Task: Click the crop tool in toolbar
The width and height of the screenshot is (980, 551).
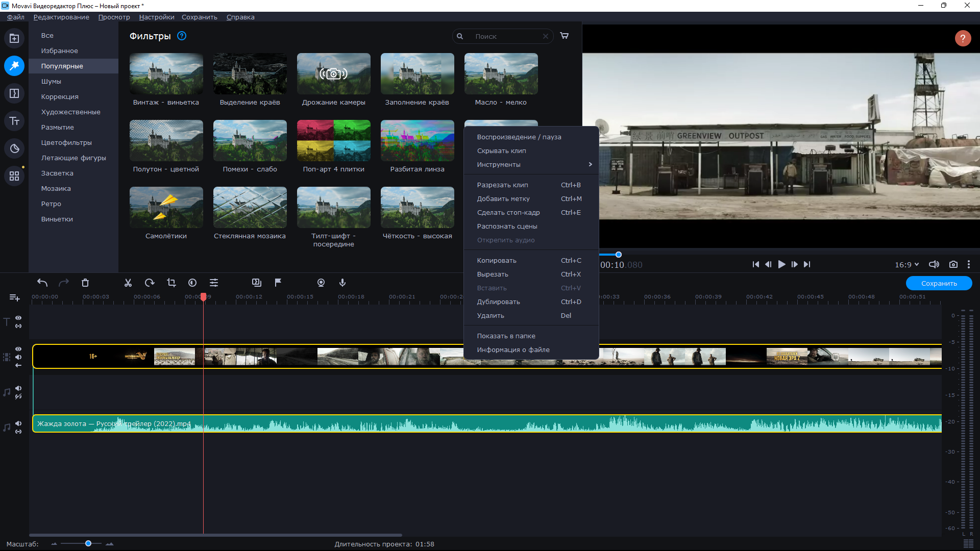Action: click(171, 283)
